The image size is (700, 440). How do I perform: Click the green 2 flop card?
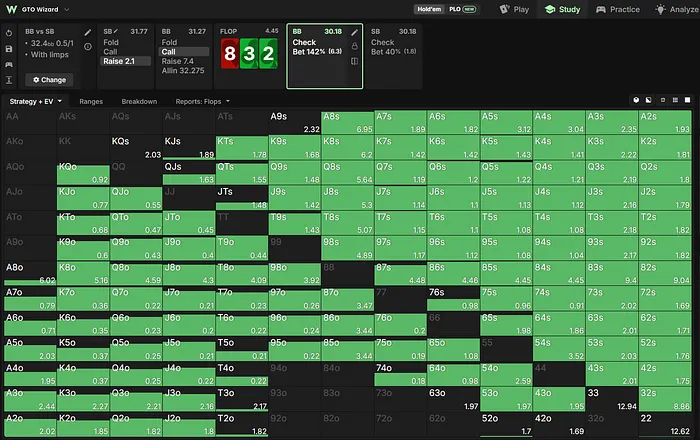point(268,54)
